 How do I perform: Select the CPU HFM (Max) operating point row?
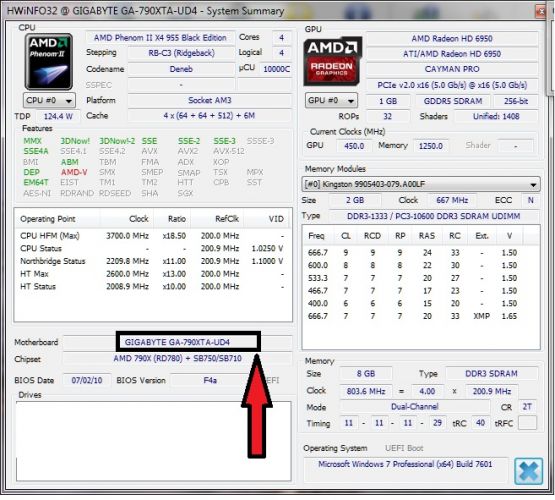153,236
